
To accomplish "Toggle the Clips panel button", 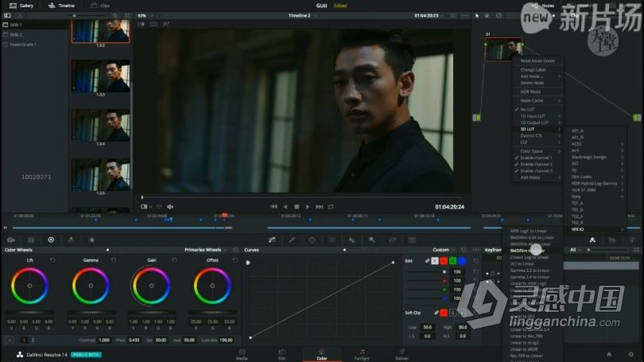I will pos(100,6).
